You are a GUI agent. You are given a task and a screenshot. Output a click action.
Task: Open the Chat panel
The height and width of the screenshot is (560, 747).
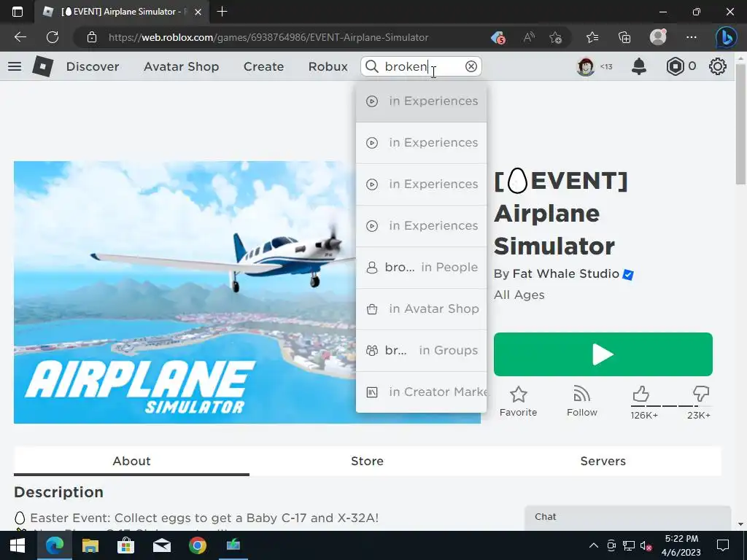click(x=627, y=518)
